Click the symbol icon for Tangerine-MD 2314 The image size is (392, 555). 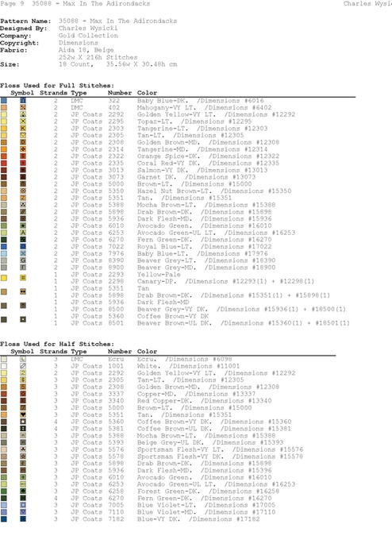pos(23,149)
